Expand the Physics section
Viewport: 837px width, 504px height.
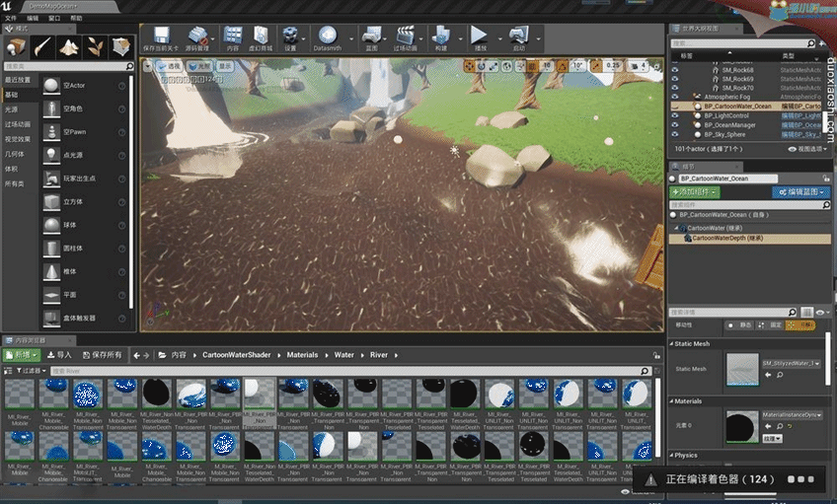[671, 456]
